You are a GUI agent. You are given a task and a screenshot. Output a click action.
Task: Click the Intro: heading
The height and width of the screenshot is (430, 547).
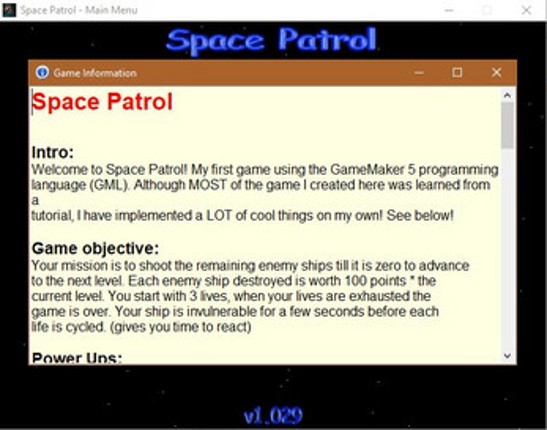(x=53, y=152)
